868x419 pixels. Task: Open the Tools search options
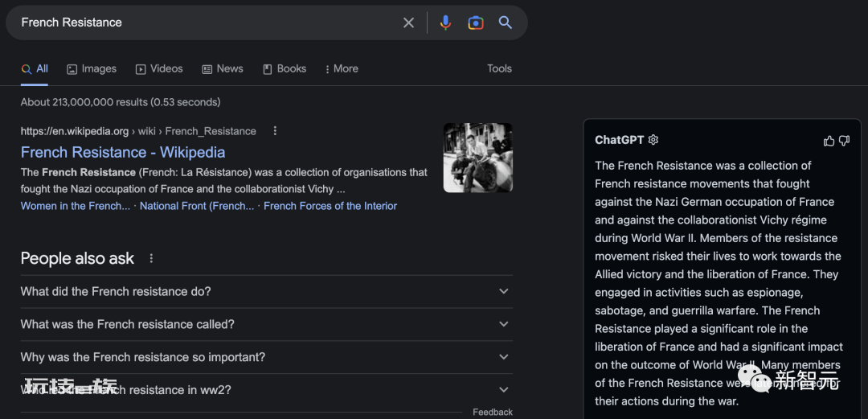(x=499, y=68)
